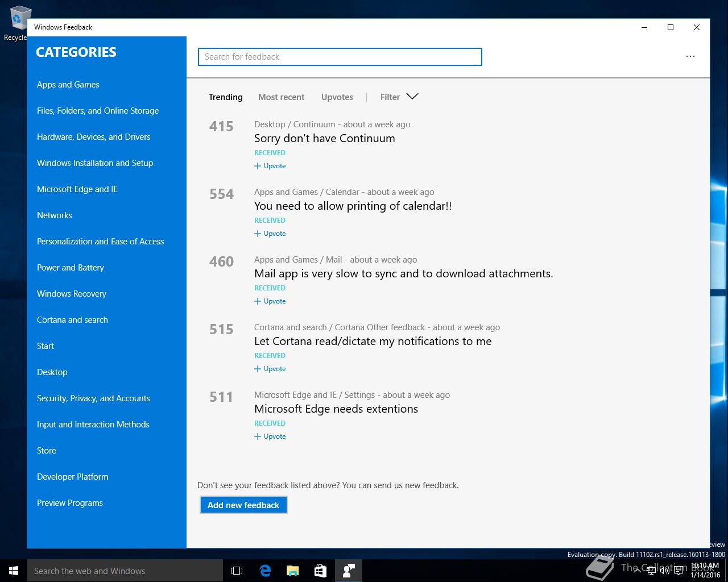
Task: Open Security, Privacy, and Accounts category
Action: click(x=93, y=398)
